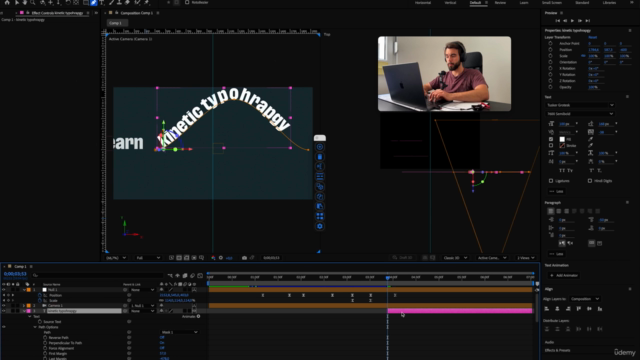Switch to the Libraries workspace

(x=609, y=2)
